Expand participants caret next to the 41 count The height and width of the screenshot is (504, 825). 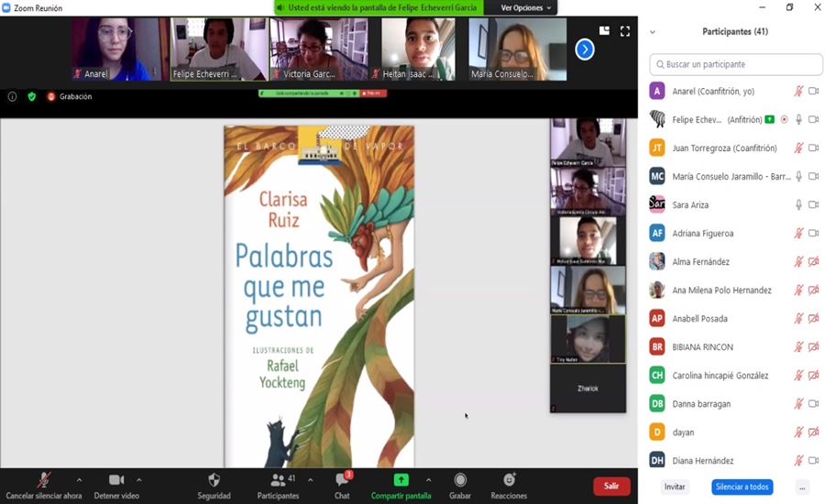[311, 480]
